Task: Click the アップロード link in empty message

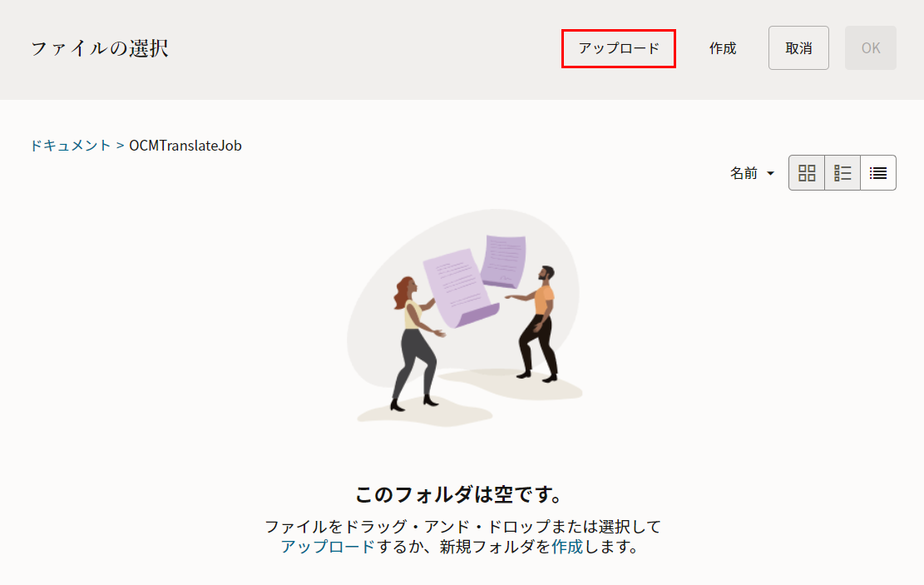Action: [x=328, y=547]
